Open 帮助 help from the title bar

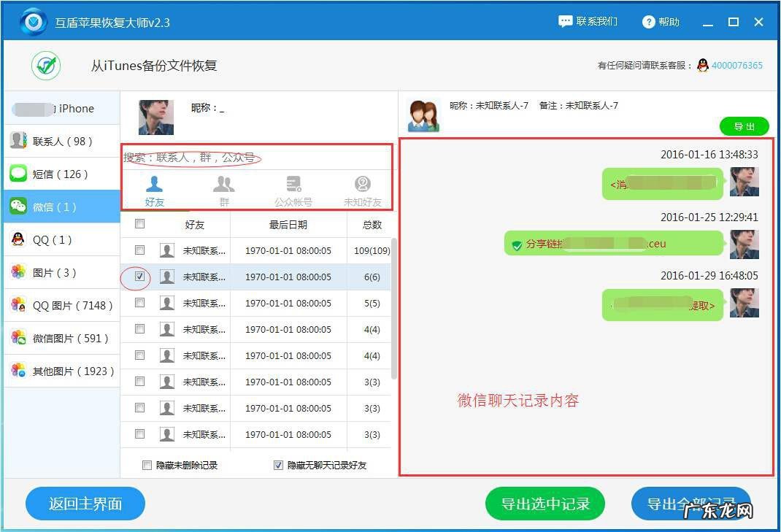[x=660, y=22]
